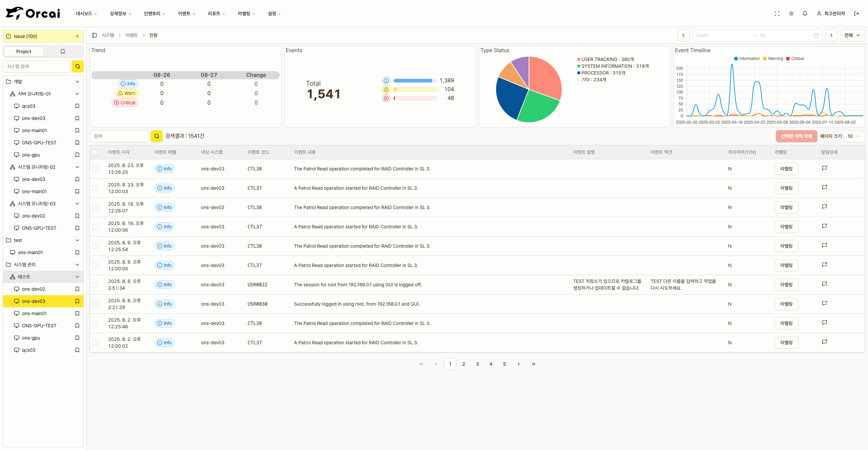This screenshot has width=868, height=450.
Task: Select checkbox of first CTL38 event row
Action: (95, 169)
